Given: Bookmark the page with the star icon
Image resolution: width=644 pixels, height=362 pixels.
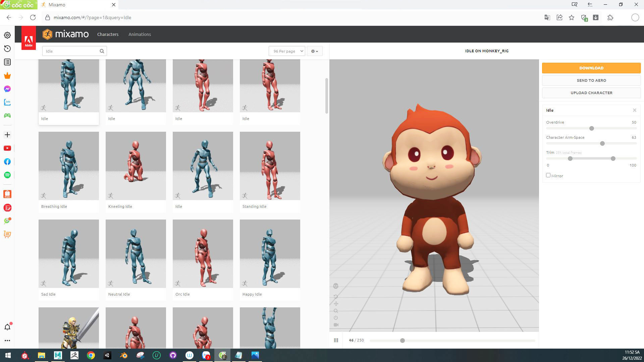Looking at the screenshot, I should point(572,17).
